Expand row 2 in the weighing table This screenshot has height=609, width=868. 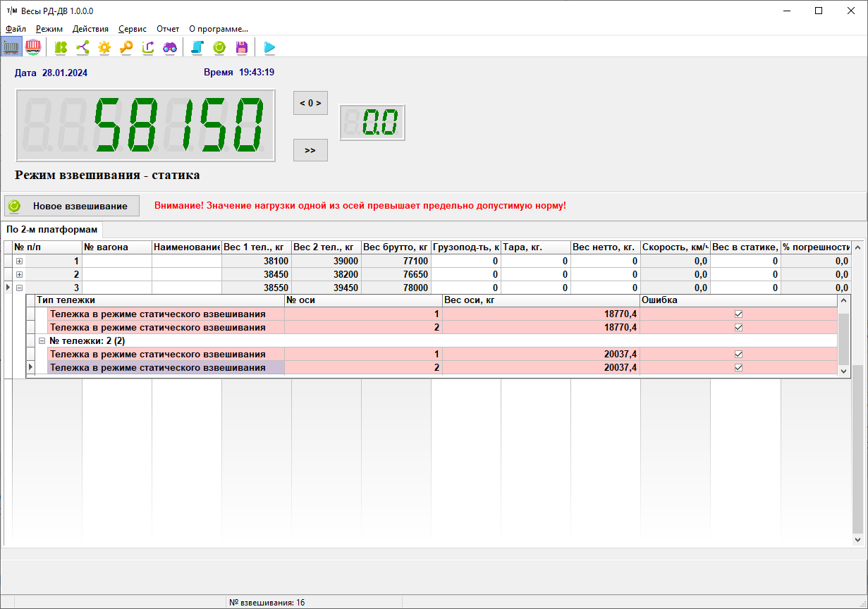[19, 275]
